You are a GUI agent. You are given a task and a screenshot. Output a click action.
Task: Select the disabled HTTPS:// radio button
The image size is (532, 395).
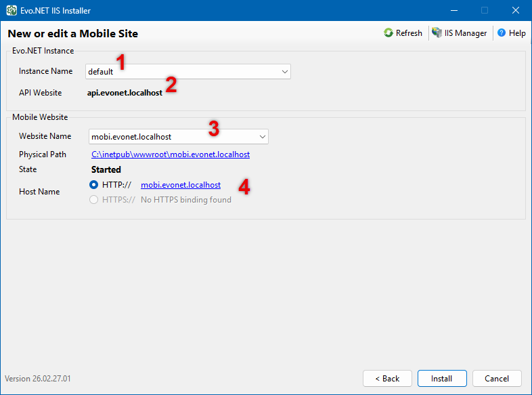pos(93,200)
